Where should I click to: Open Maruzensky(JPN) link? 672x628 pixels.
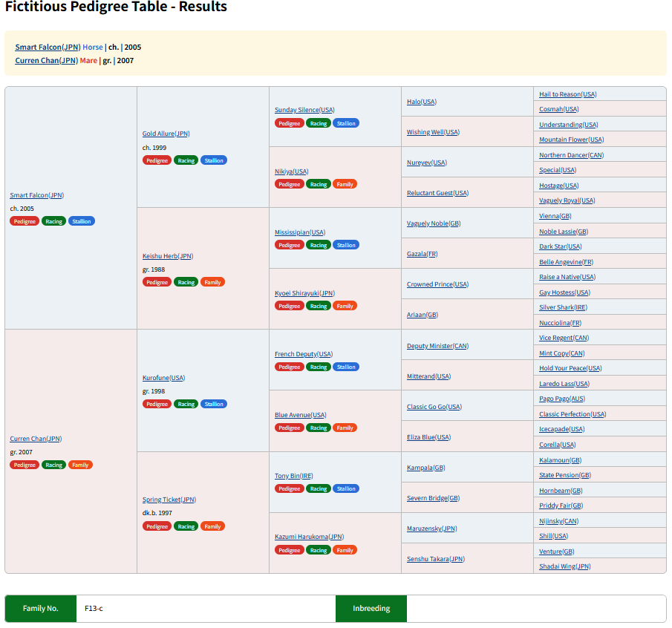click(432, 529)
